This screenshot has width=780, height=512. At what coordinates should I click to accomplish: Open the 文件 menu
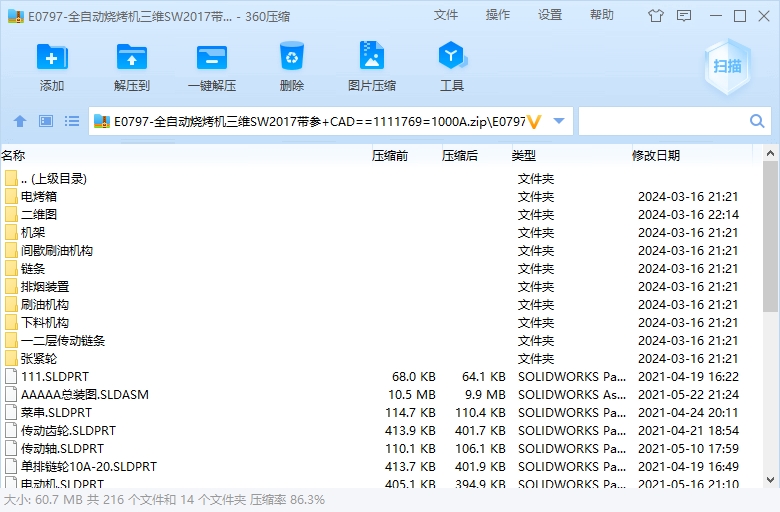point(446,15)
